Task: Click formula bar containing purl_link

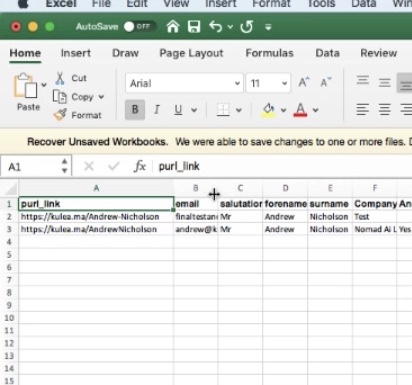Action: [x=283, y=166]
